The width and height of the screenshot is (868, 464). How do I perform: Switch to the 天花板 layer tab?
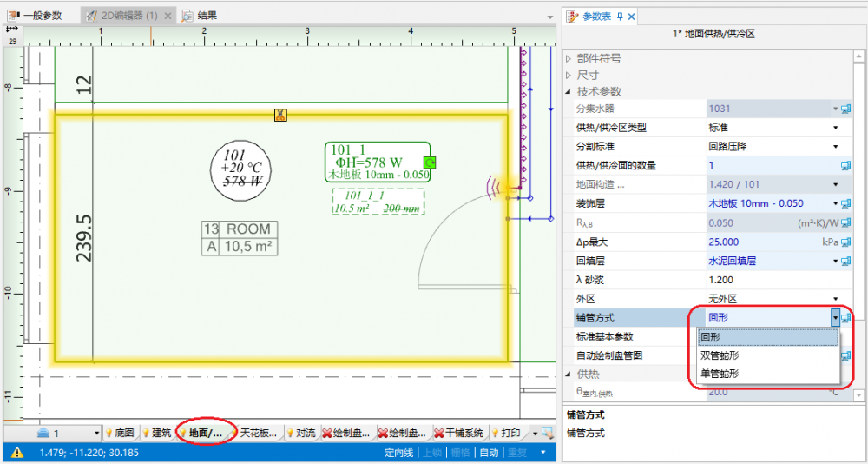252,433
